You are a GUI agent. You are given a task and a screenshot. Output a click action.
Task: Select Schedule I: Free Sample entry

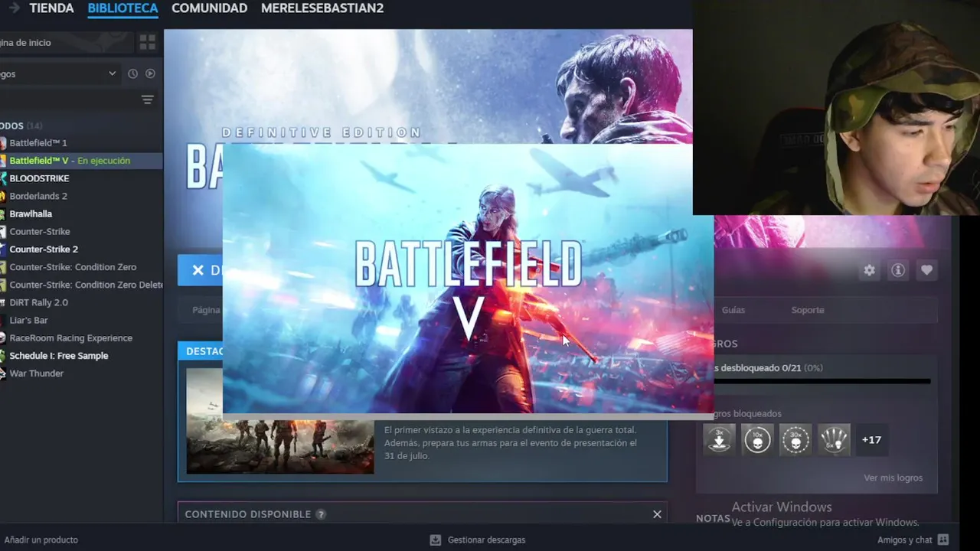pyautogui.click(x=81, y=355)
